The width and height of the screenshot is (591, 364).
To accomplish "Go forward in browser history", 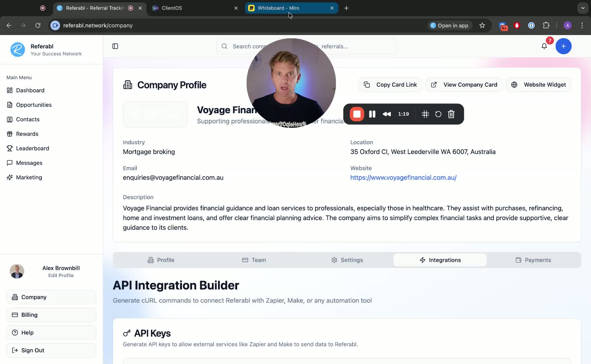I will click(x=23, y=25).
